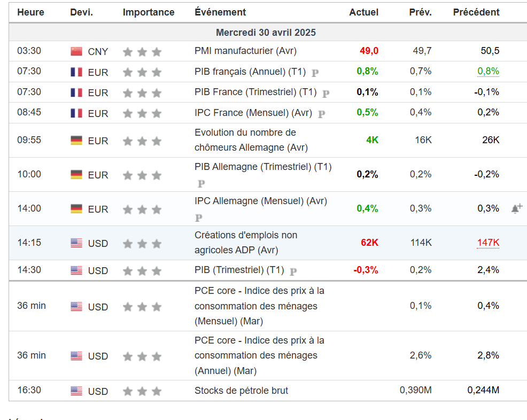
Task: Click the German flag on the 09:55 row
Action: [x=76, y=141]
